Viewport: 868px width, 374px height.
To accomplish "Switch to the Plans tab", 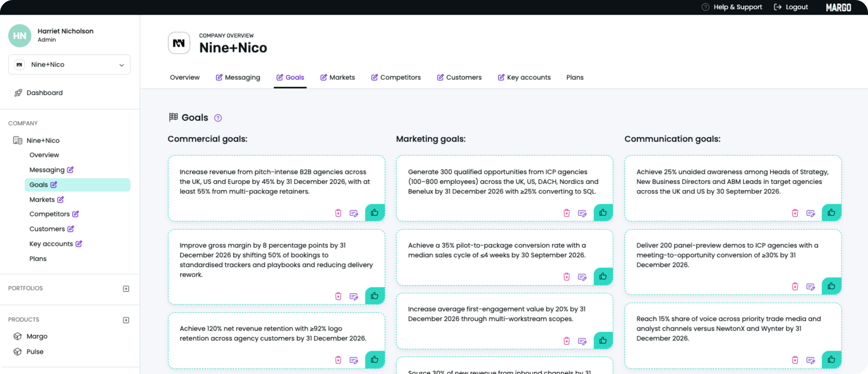I will click(575, 77).
